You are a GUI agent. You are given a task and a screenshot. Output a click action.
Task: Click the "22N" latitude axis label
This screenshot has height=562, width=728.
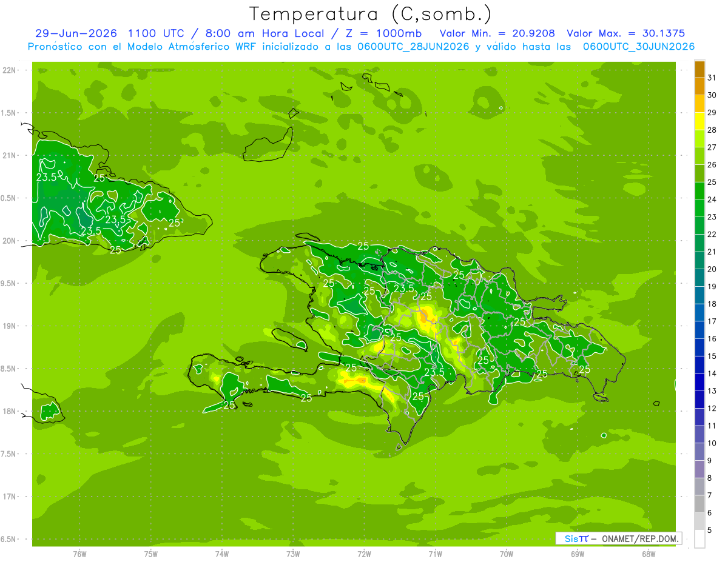tap(10, 70)
